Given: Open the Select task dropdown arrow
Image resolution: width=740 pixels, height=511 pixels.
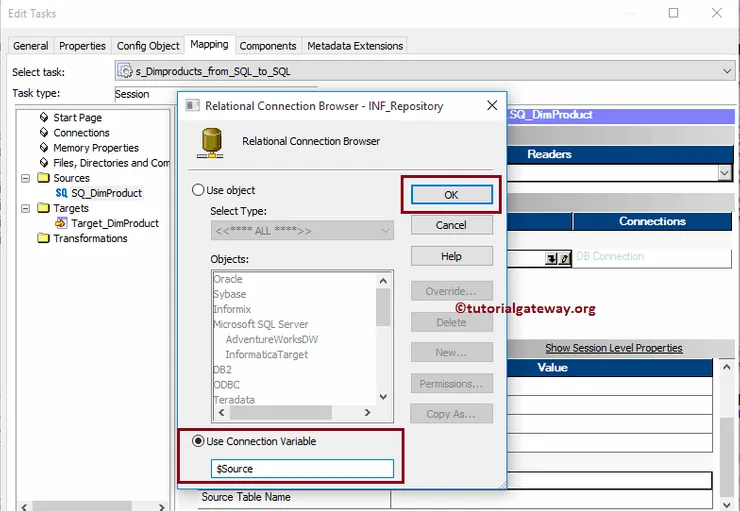Looking at the screenshot, I should 726,71.
